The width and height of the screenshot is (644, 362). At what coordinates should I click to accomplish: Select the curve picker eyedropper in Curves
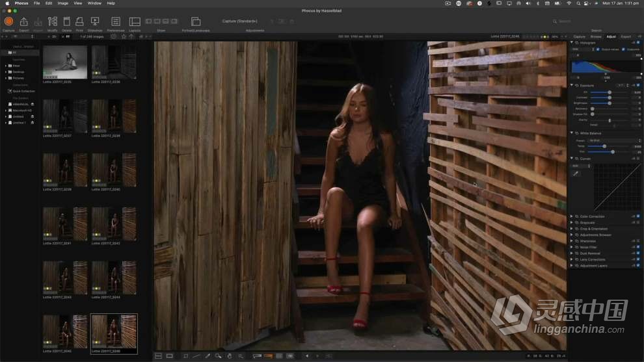coord(576,174)
